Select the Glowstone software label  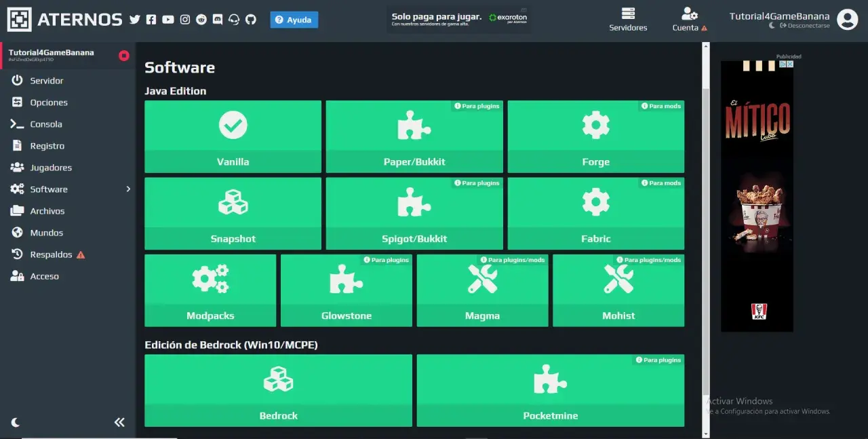(x=347, y=316)
